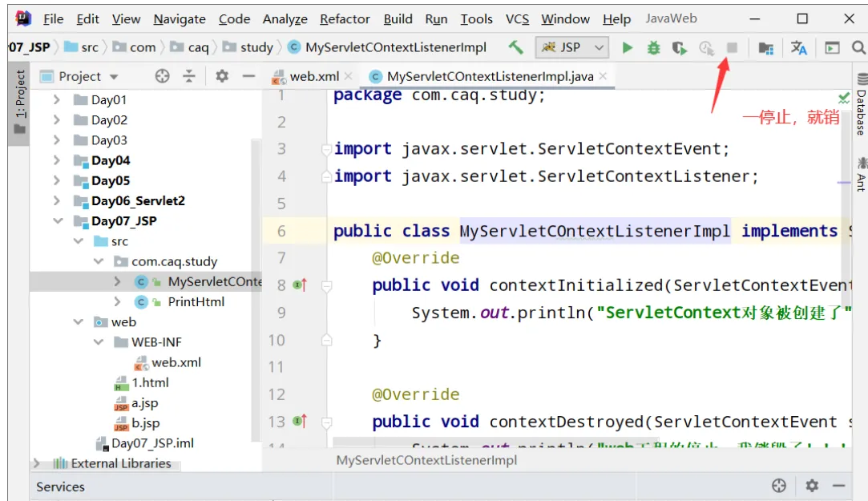
Task: Collapse the Day07_JSP module
Action: [x=58, y=220]
